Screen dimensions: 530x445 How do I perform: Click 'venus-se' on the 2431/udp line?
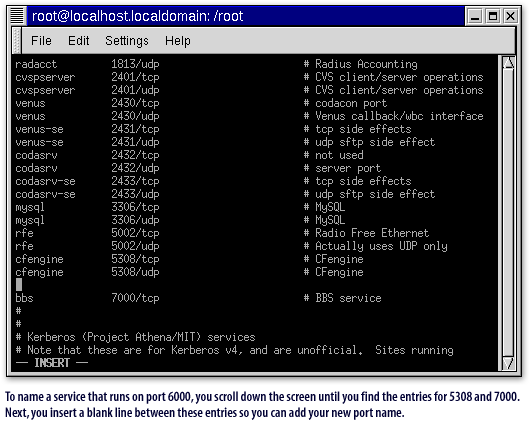[x=39, y=142]
